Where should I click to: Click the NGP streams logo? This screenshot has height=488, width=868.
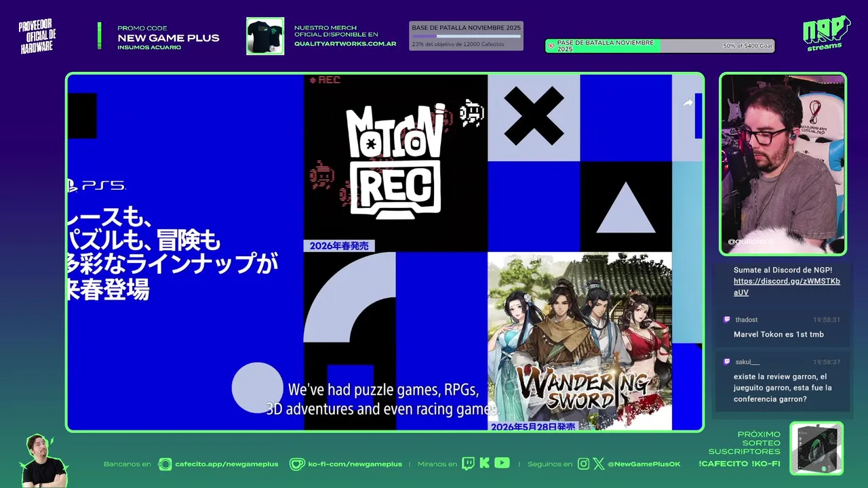[x=826, y=33]
